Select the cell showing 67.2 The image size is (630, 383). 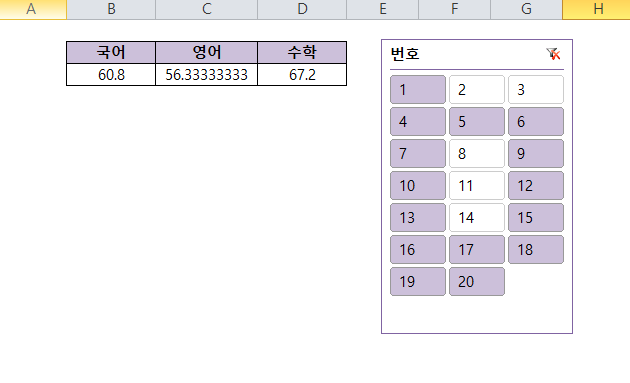pyautogui.click(x=302, y=75)
